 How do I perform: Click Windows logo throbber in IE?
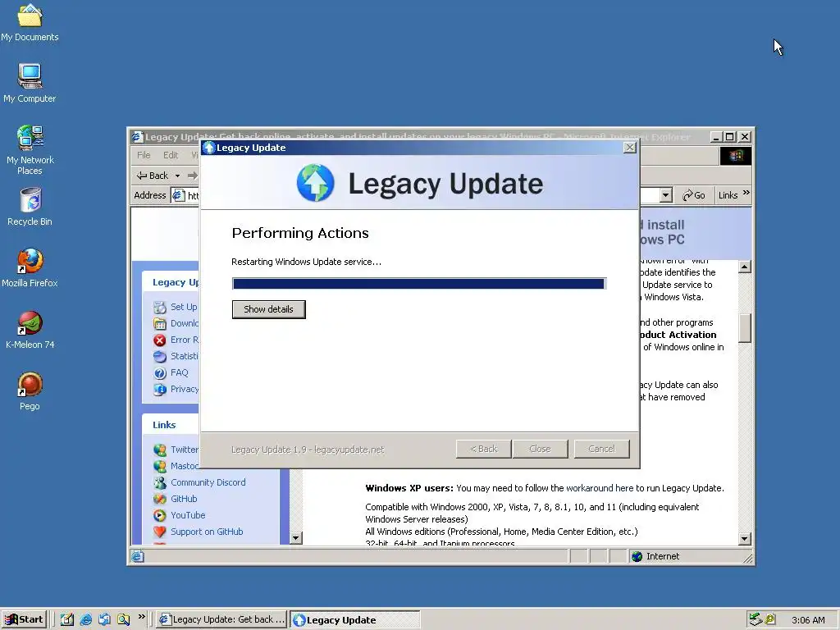tap(736, 156)
